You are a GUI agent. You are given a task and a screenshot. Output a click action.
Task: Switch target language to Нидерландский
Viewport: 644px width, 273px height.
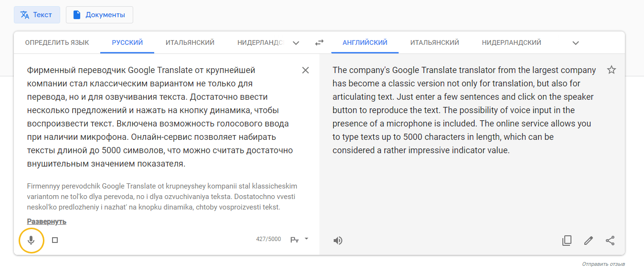tap(511, 42)
